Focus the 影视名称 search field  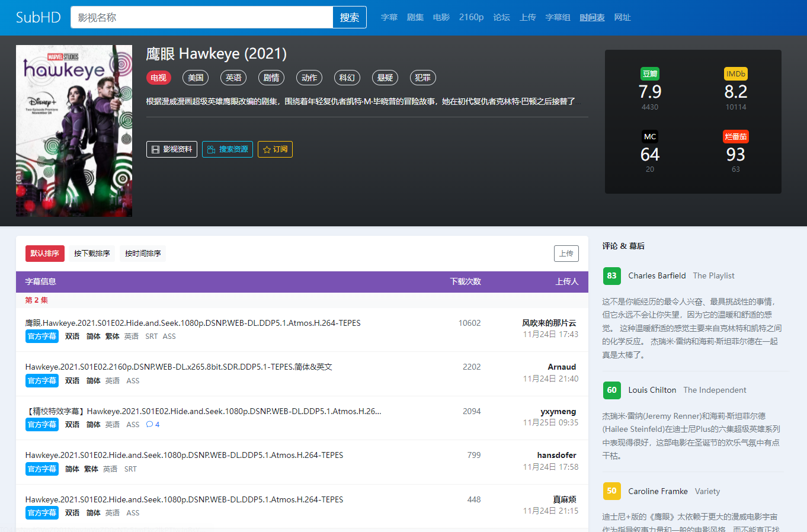point(201,17)
